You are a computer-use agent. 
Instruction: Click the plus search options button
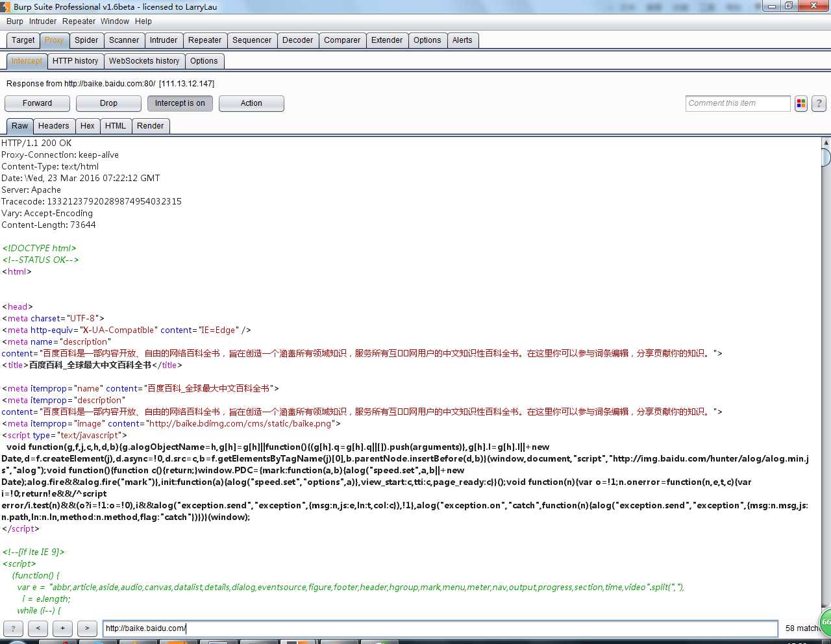click(62, 628)
